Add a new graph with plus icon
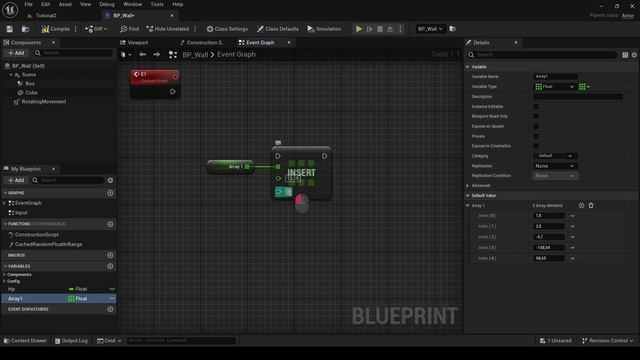 click(110, 193)
